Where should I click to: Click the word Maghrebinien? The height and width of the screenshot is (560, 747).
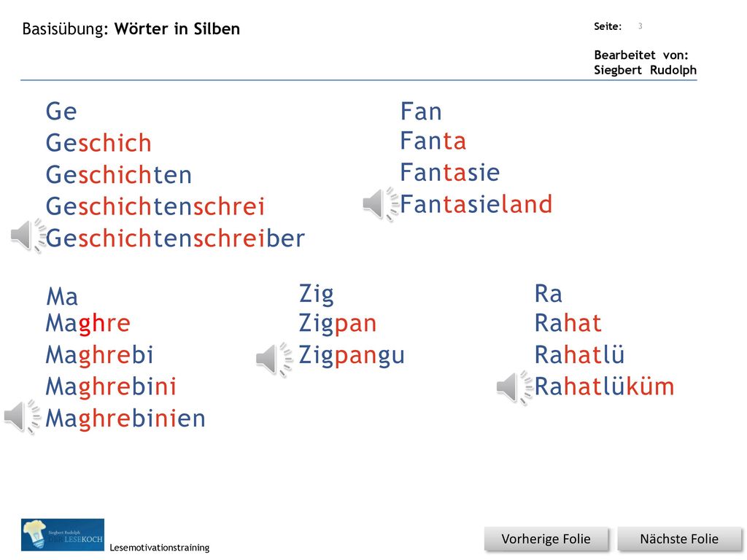pyautogui.click(x=125, y=419)
